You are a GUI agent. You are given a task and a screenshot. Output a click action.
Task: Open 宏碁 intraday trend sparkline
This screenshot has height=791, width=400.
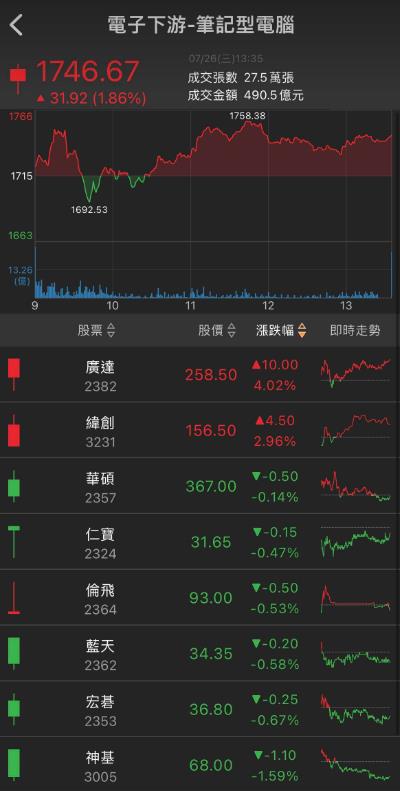pos(356,709)
